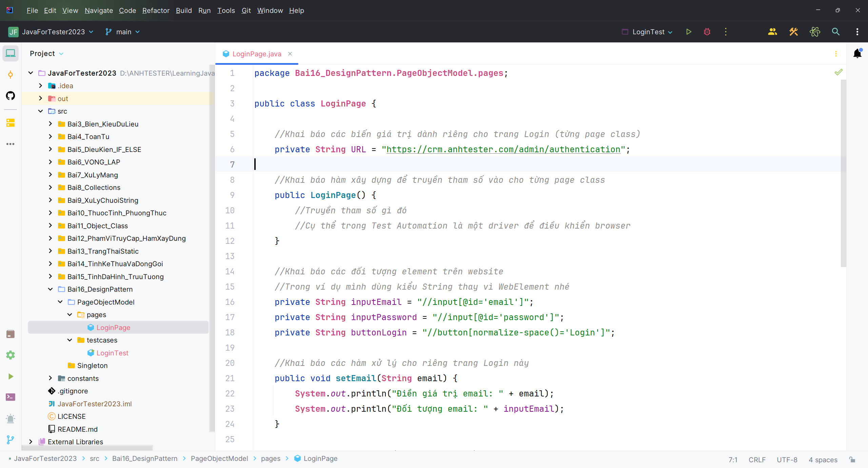868x468 pixels.
Task: Click the UTF-8 encoding in status bar
Action: [787, 460]
